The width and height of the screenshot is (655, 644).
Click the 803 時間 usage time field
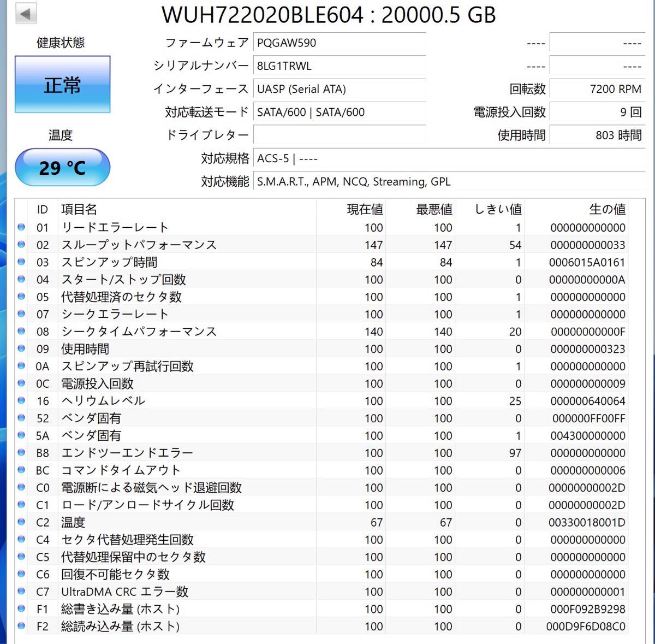(596, 135)
